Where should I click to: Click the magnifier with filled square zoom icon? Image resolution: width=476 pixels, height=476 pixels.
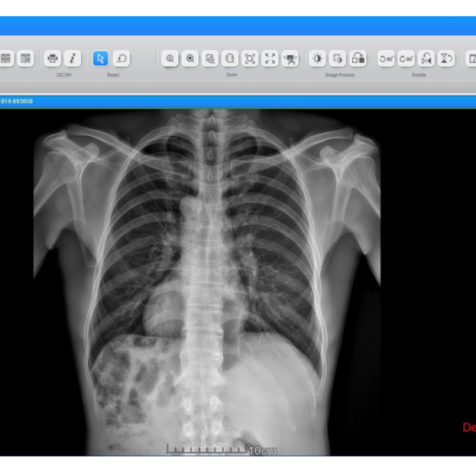point(190,58)
